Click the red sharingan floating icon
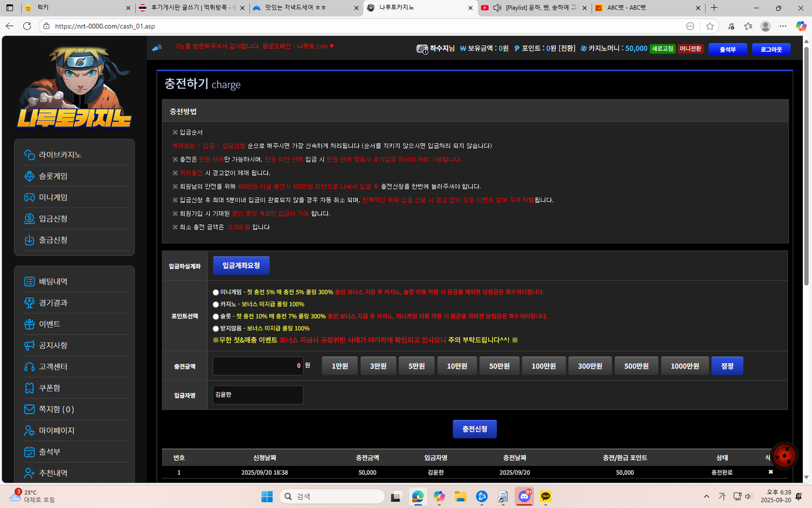 pyautogui.click(x=784, y=456)
